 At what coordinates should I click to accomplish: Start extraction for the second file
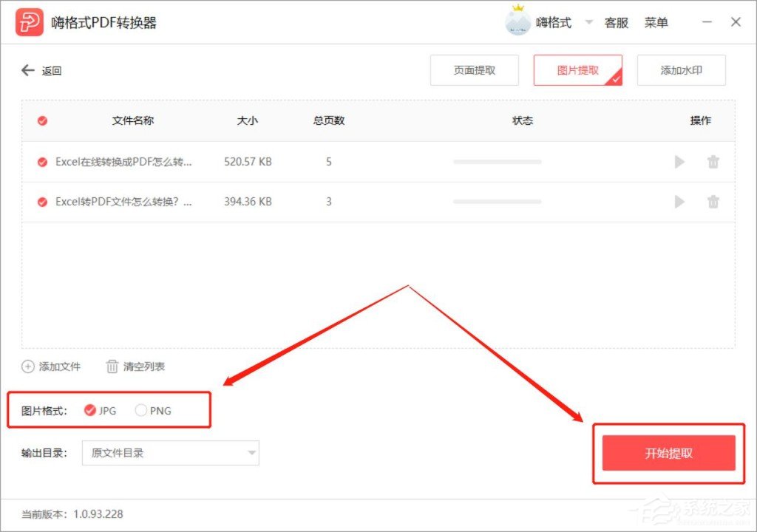click(x=679, y=202)
